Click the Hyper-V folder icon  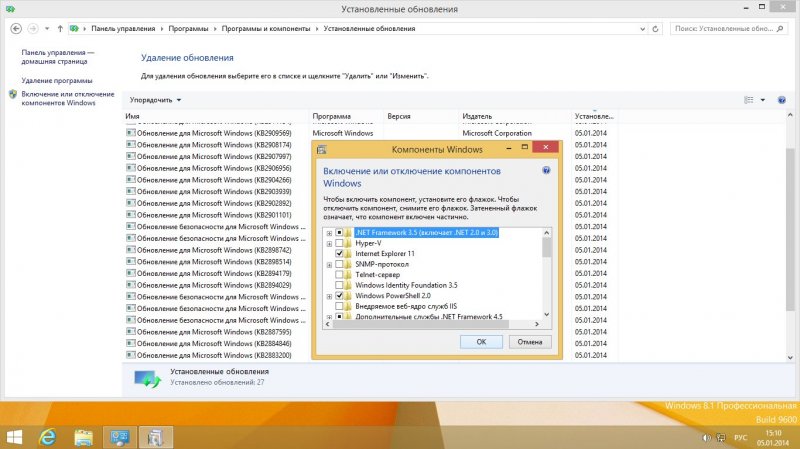click(x=348, y=243)
